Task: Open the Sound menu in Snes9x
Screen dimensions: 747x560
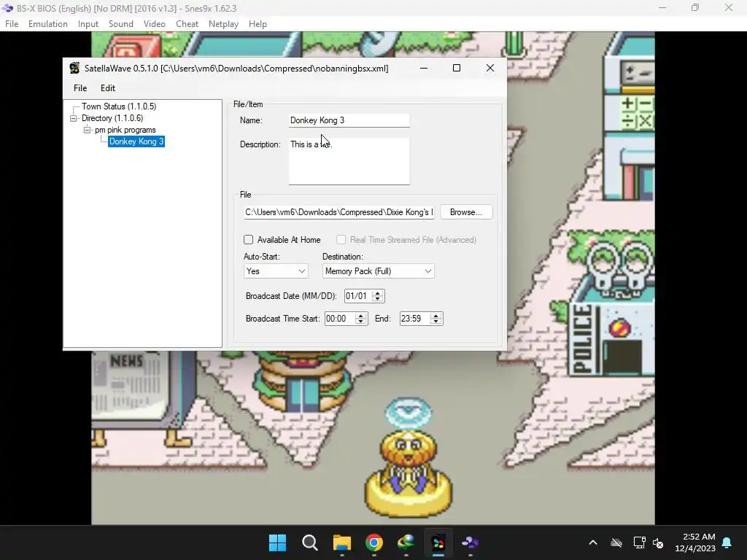Action: coord(121,24)
